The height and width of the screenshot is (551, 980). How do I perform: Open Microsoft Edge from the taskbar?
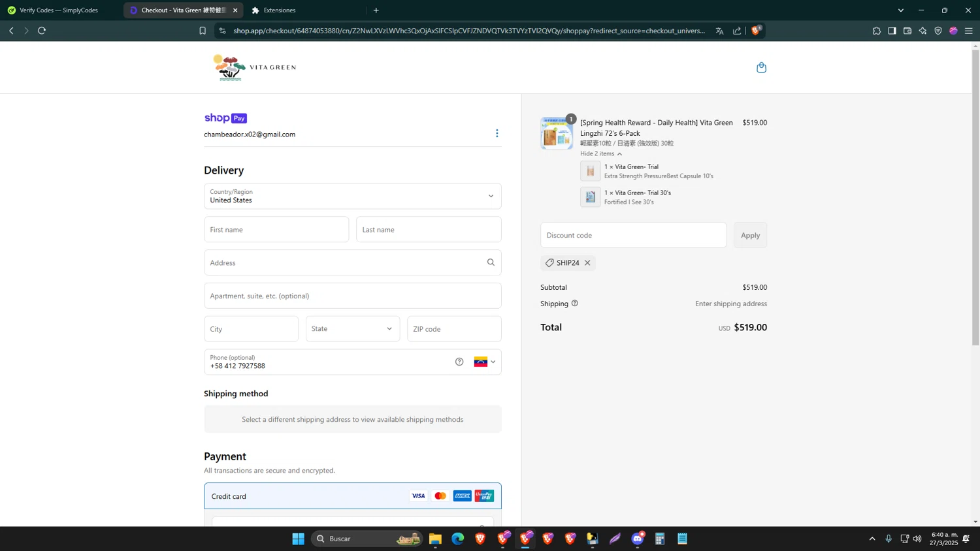tap(457, 539)
